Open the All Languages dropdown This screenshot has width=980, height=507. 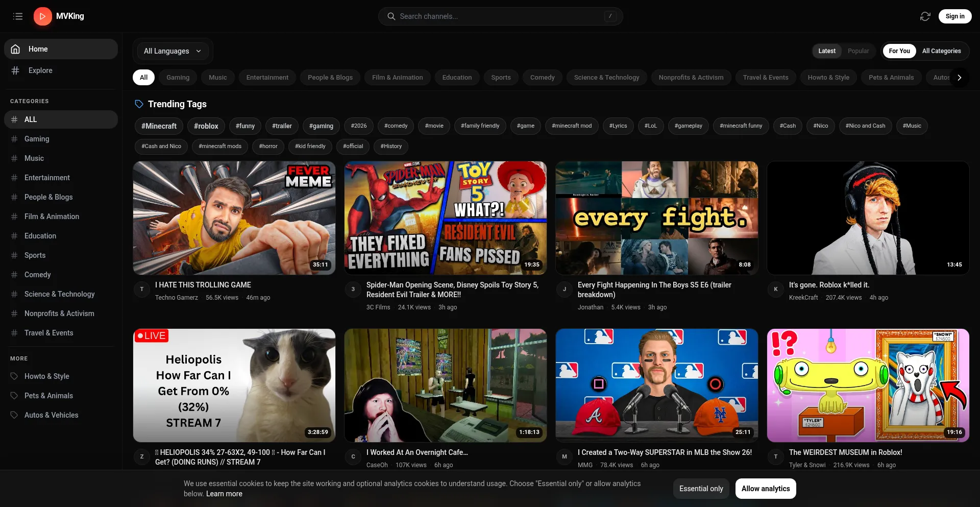click(173, 51)
